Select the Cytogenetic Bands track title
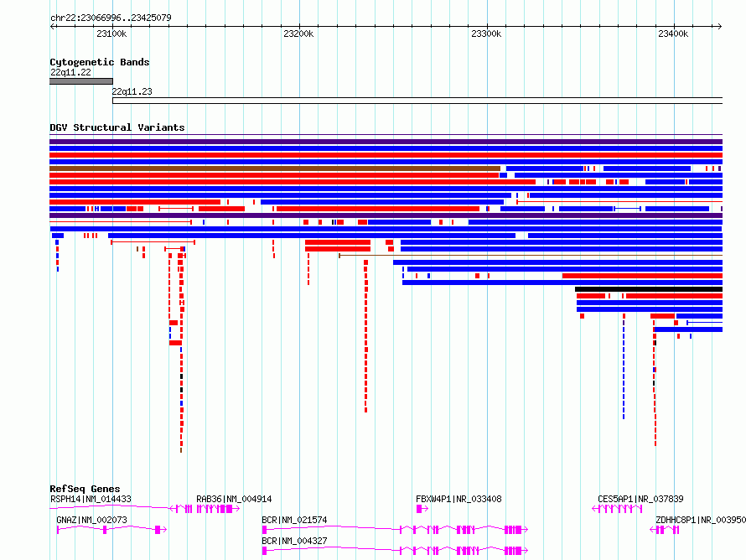The image size is (746, 560). [100, 62]
